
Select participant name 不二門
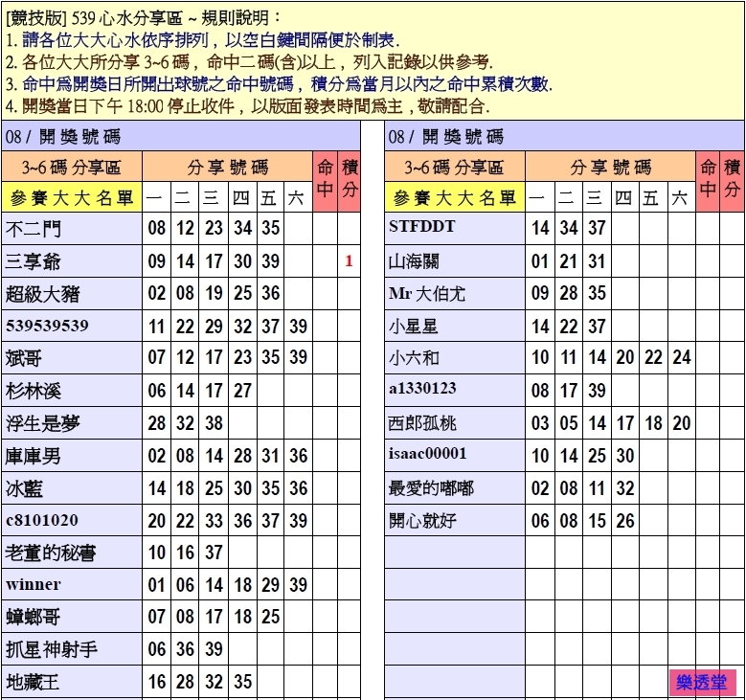[x=34, y=229]
